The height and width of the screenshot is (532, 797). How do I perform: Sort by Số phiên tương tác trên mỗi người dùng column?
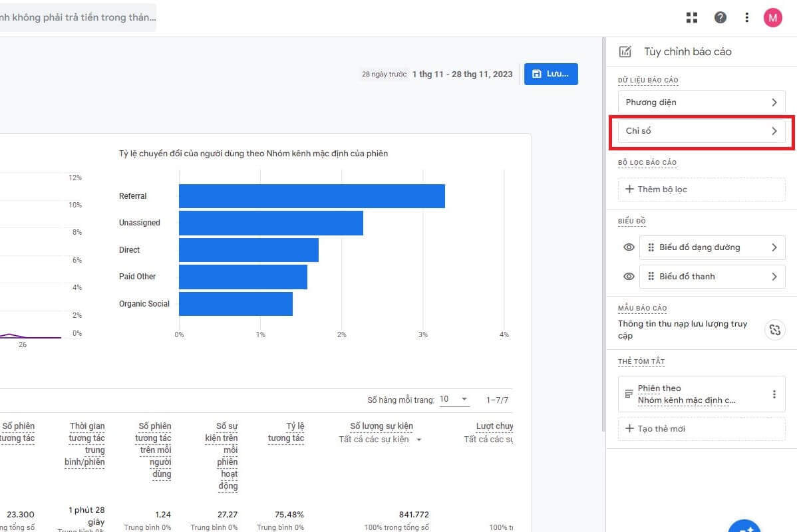154,450
